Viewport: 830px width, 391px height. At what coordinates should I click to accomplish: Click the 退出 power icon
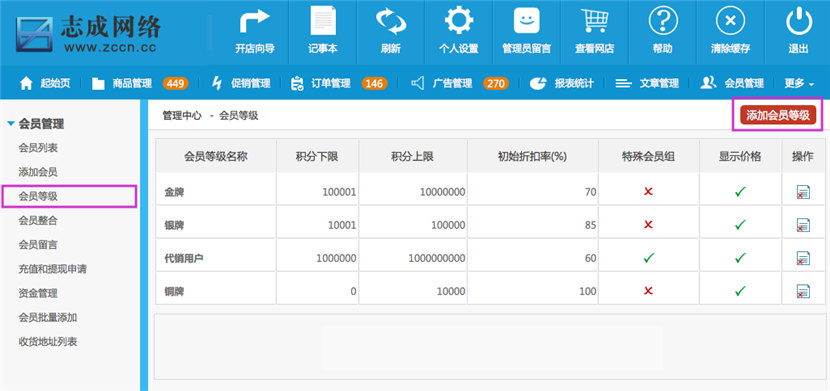798,21
